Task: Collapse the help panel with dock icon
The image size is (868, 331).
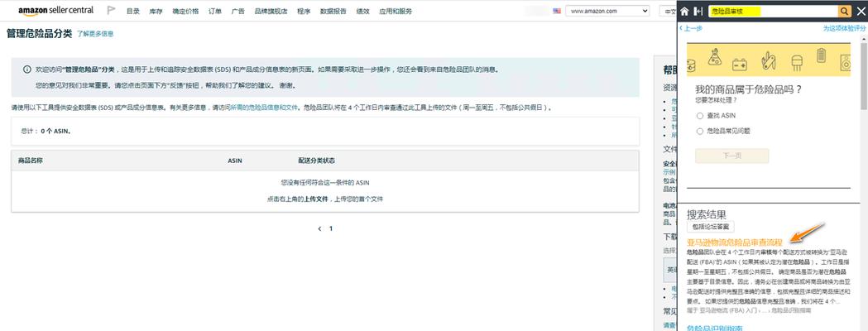Action: [698, 11]
